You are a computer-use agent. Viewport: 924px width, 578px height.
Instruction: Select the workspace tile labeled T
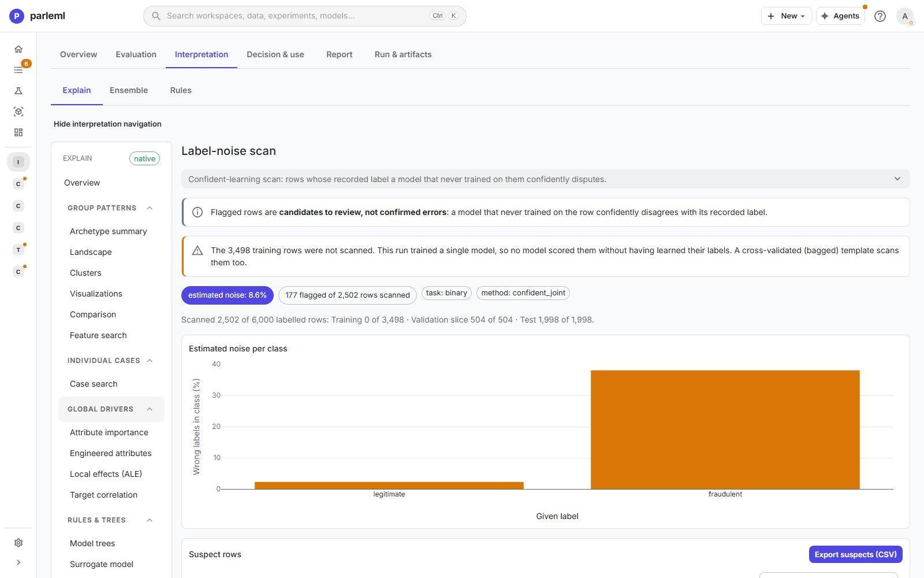[18, 250]
